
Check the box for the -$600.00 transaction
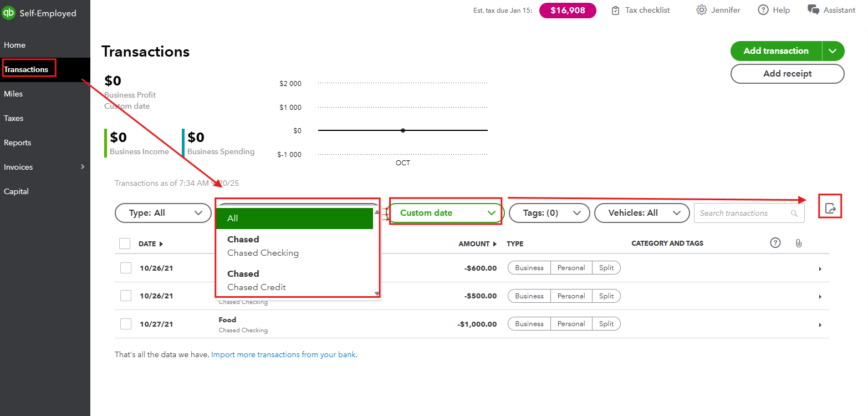point(126,268)
